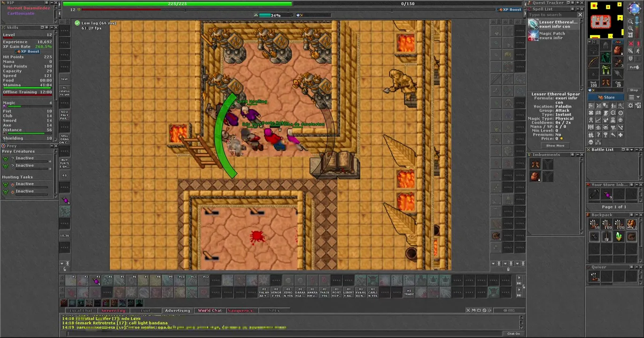Collapse the Skills panel

pyautogui.click(x=52, y=27)
